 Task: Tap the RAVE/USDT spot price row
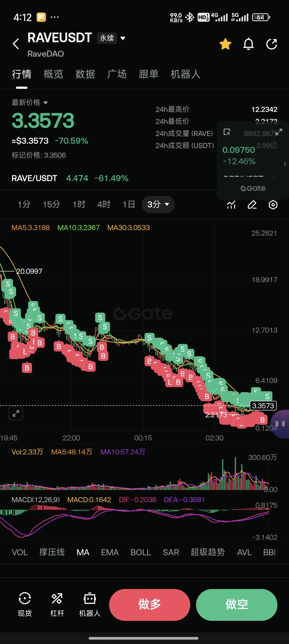point(70,178)
